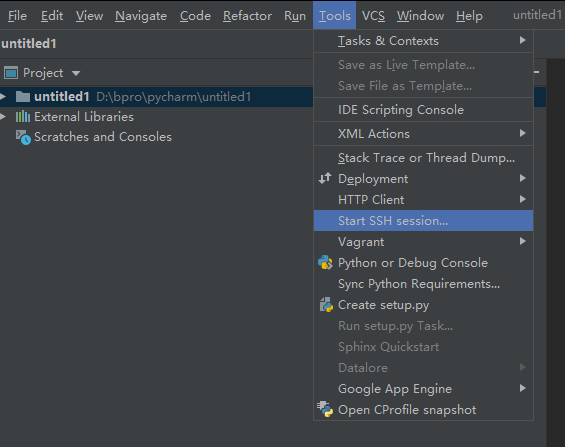This screenshot has width=565, height=447.
Task: Click the Open CProfile snapshot icon
Action: click(325, 410)
